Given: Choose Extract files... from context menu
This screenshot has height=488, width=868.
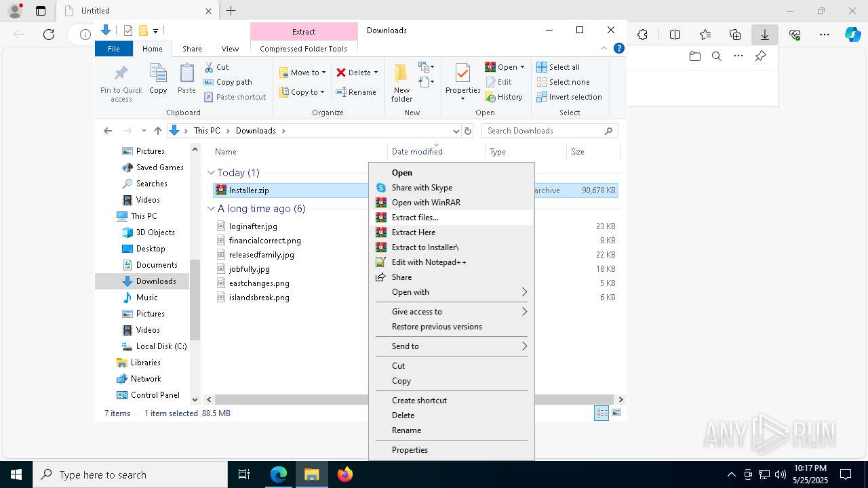Looking at the screenshot, I should [452, 218].
